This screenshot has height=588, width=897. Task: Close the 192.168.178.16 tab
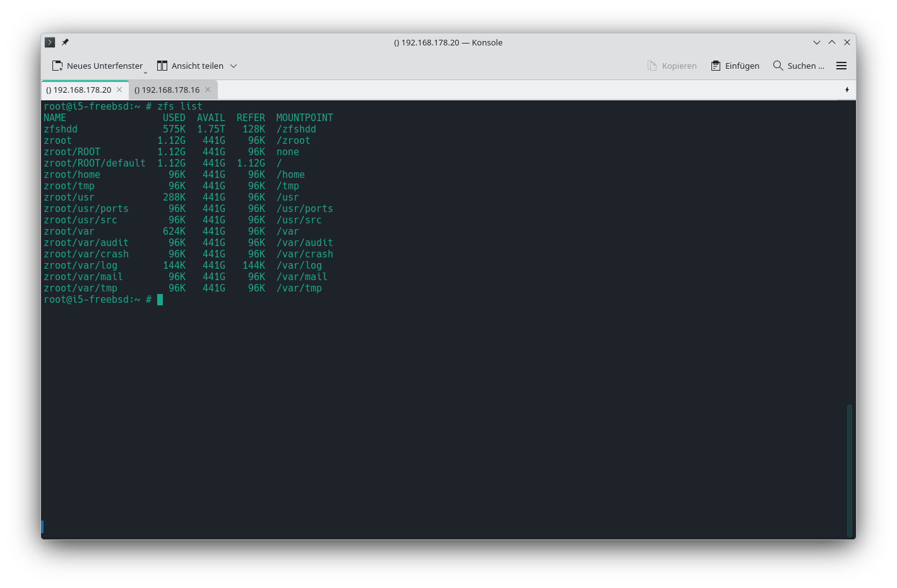click(x=208, y=90)
